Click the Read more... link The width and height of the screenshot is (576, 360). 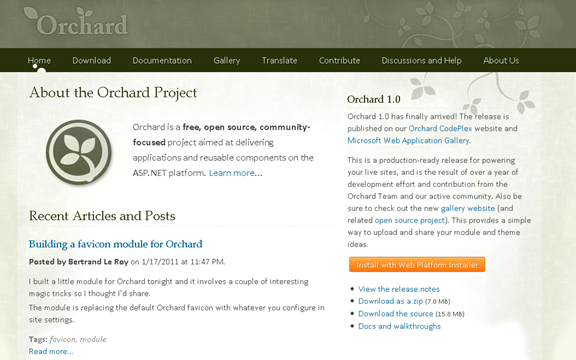(51, 351)
